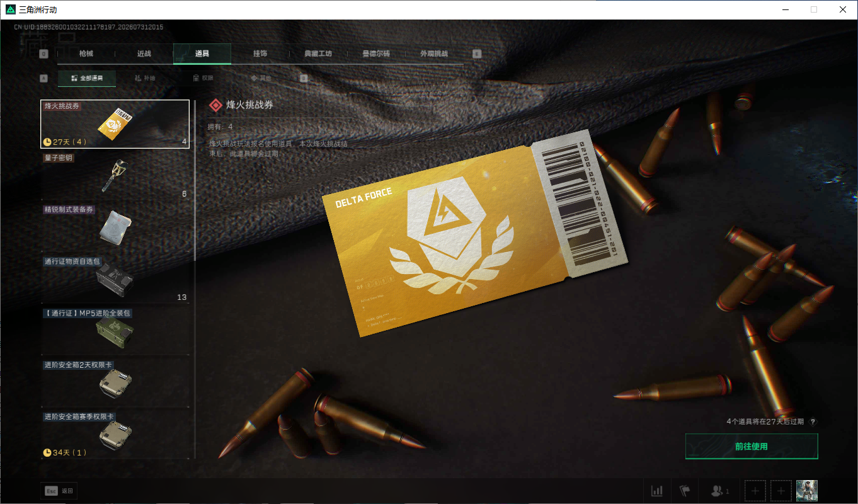Open the flags icon in bottom bar
858x504 pixels.
point(685,491)
